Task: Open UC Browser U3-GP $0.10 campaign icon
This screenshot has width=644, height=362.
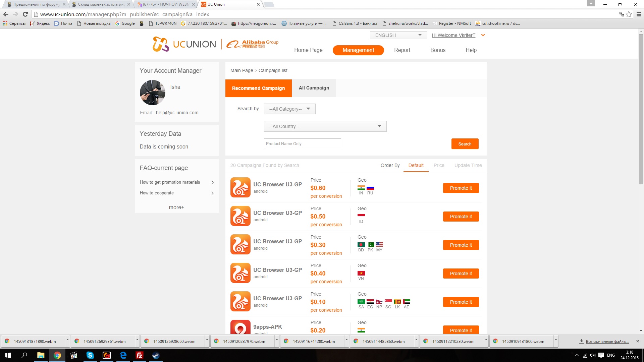Action: [x=240, y=301]
